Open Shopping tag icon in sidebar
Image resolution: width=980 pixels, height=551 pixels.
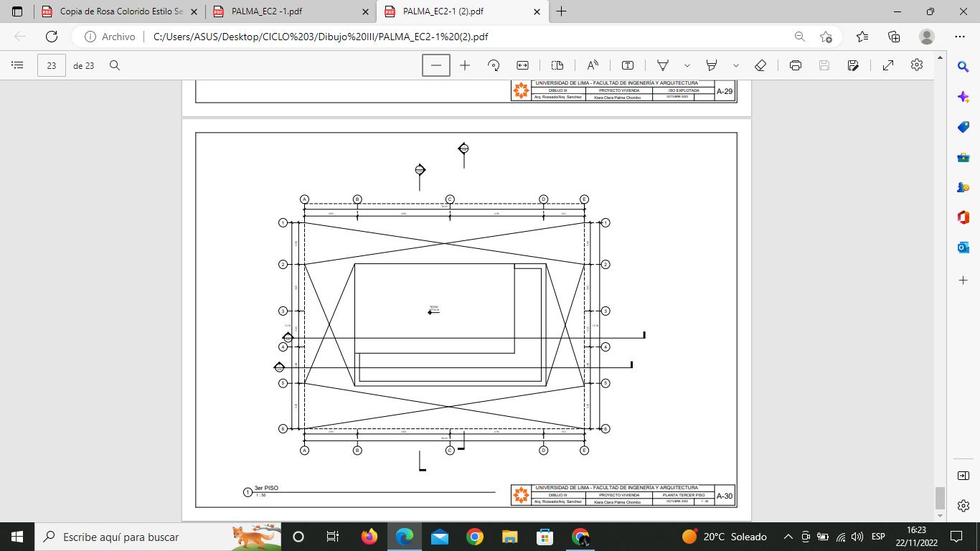963,127
